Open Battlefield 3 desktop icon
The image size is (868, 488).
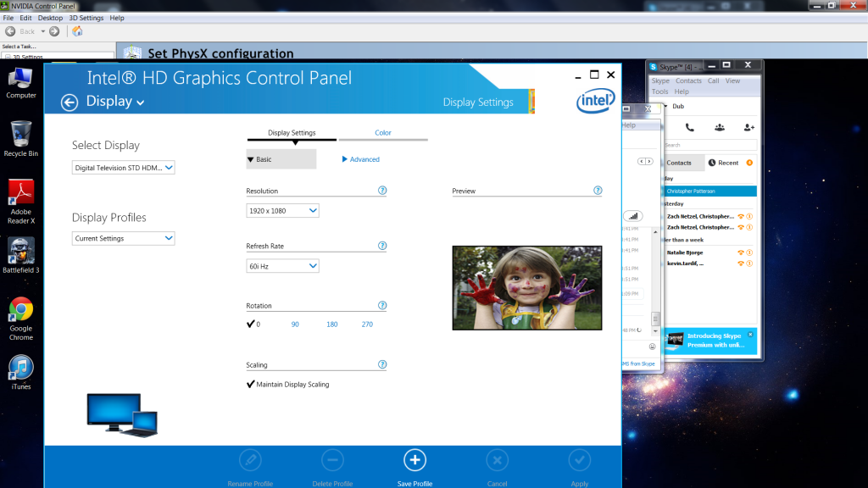21,255
